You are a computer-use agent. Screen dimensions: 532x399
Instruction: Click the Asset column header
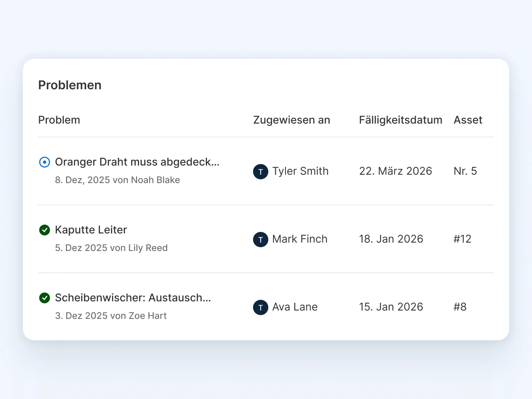[x=468, y=120]
